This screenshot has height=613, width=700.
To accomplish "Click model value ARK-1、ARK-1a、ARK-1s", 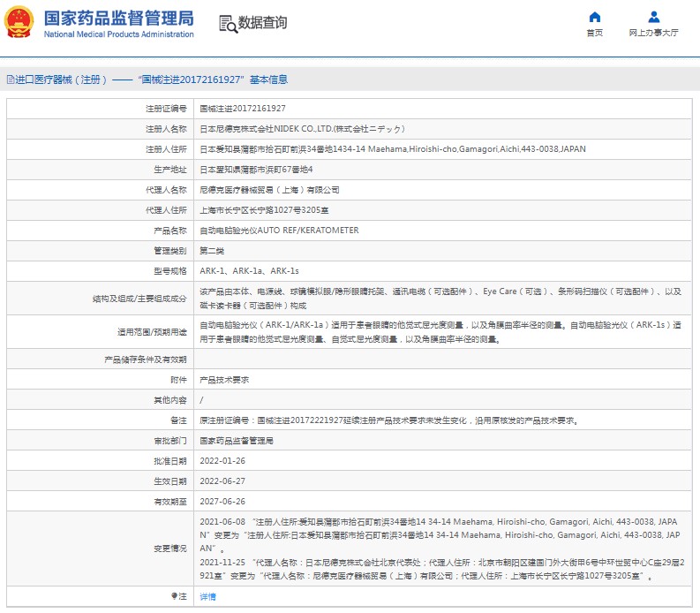I will pyautogui.click(x=249, y=271).
